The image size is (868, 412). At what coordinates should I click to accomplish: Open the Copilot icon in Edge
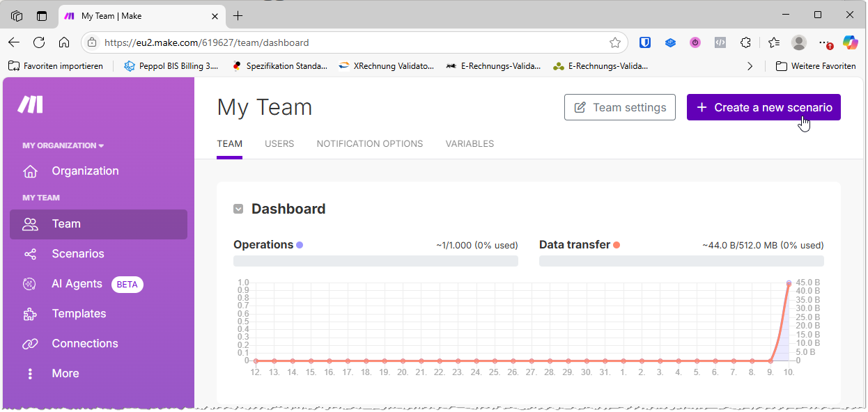tap(850, 42)
